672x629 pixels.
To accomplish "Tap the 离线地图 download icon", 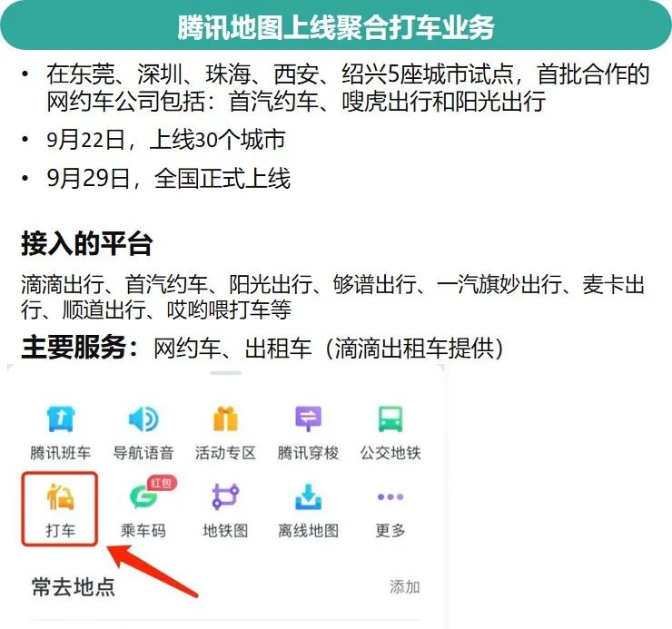I will click(x=308, y=496).
